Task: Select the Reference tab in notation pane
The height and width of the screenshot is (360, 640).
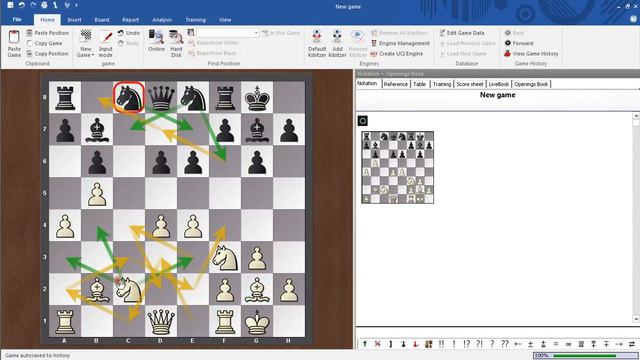Action: tap(396, 84)
